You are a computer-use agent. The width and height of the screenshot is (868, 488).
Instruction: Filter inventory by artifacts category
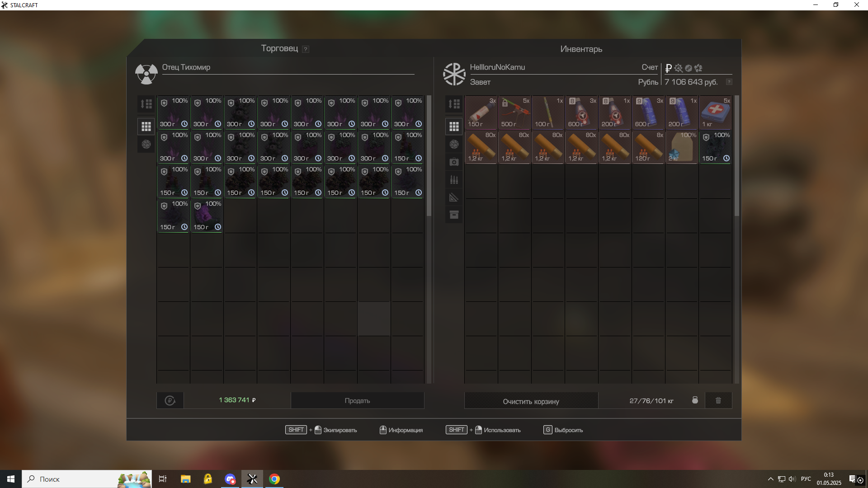(454, 144)
